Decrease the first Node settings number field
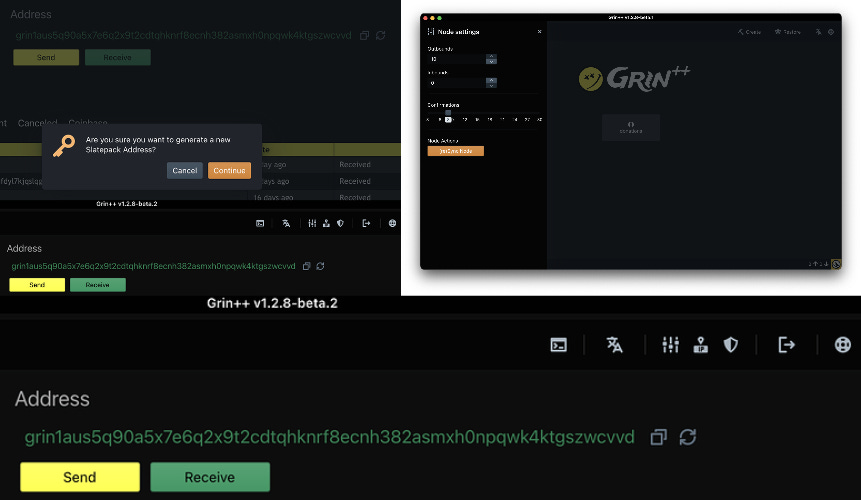 [491, 61]
